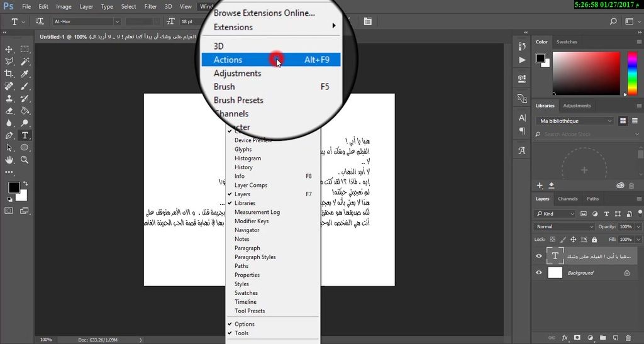Image resolution: width=644 pixels, height=344 pixels.
Task: Select the Crop tool
Action: (9, 74)
